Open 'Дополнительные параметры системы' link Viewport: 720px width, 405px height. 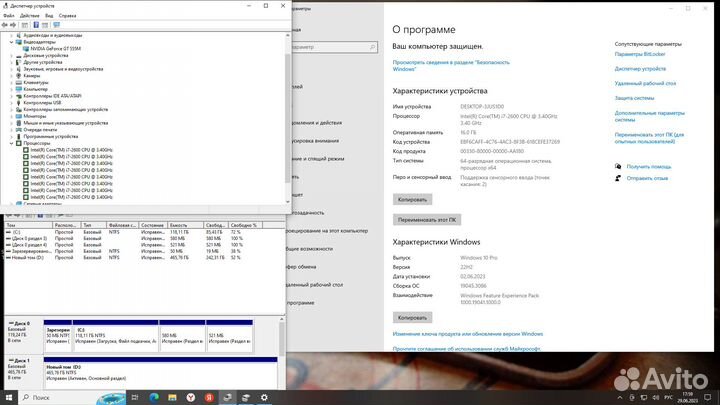coord(649,116)
